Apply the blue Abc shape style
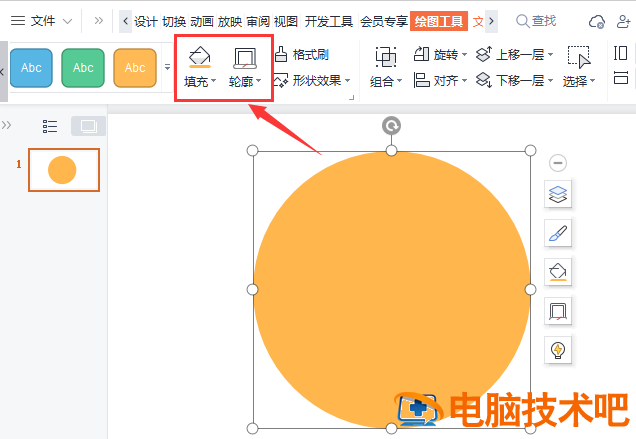This screenshot has width=636, height=439. click(x=31, y=68)
